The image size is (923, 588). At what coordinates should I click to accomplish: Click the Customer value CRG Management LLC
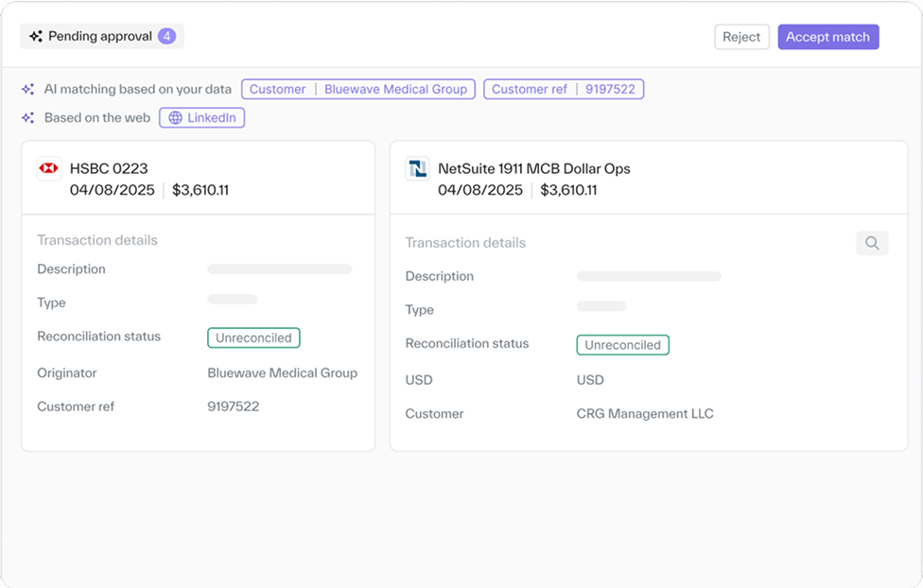645,414
